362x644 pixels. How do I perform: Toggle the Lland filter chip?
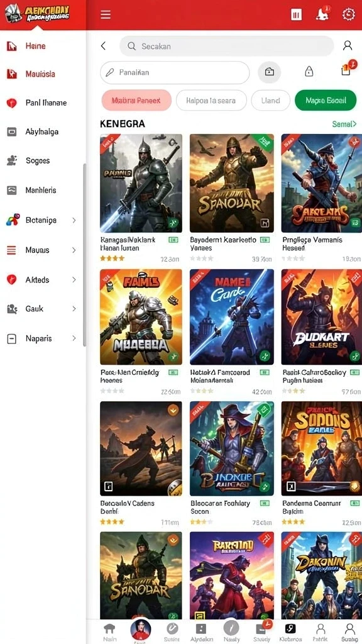[270, 100]
